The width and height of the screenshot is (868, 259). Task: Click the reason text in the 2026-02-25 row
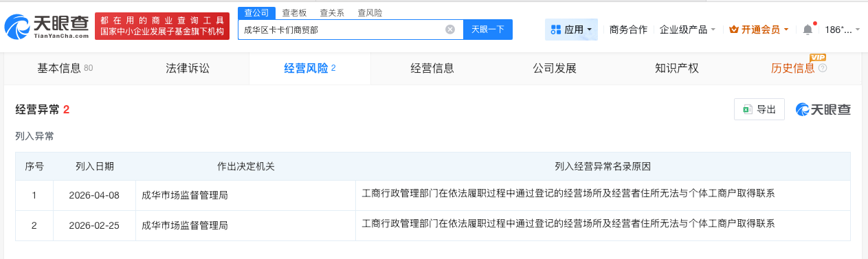[x=568, y=223]
